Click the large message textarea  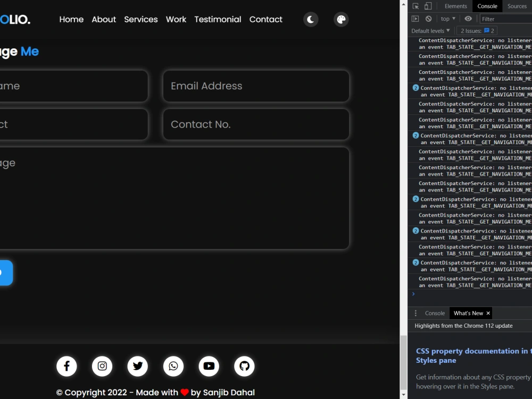pos(174,198)
